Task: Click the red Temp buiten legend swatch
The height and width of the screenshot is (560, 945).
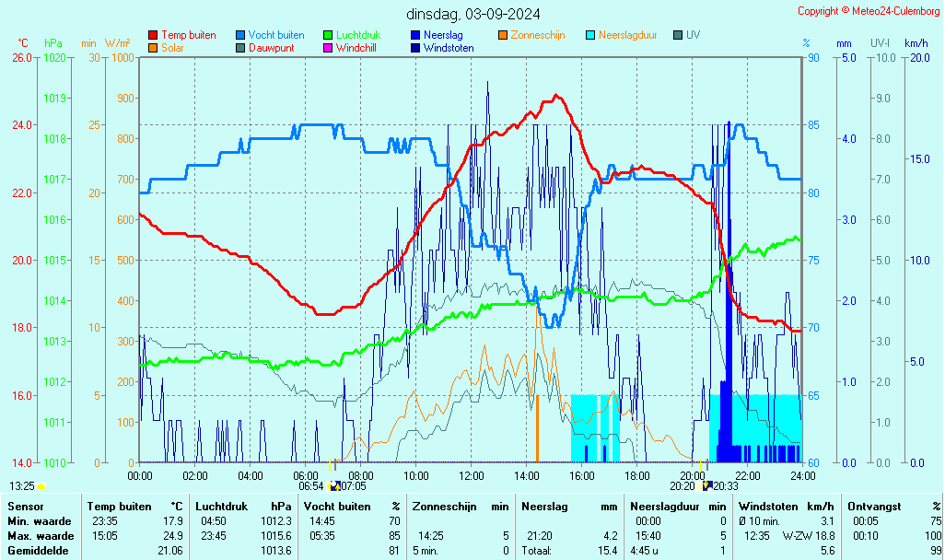Action: (x=153, y=35)
